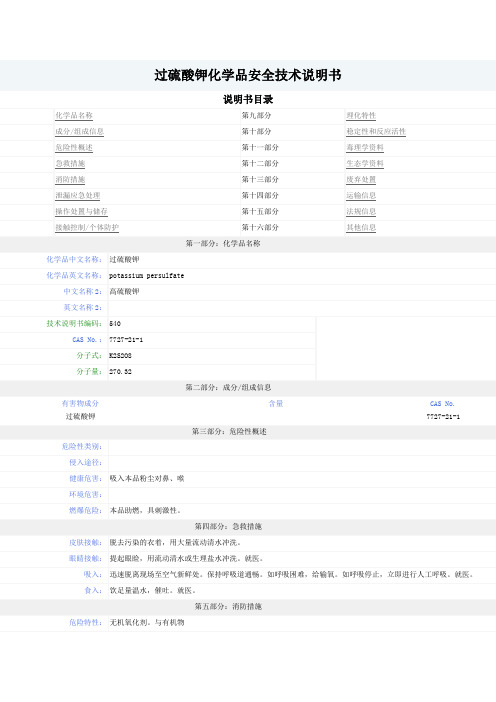The width and height of the screenshot is (496, 702).
Task: Follow the 理化特性 link
Action: coord(361,116)
